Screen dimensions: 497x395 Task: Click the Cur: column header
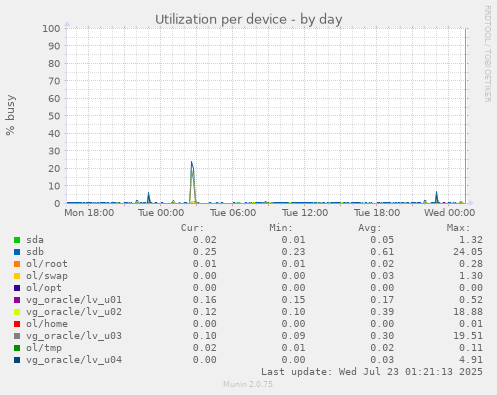[192, 228]
